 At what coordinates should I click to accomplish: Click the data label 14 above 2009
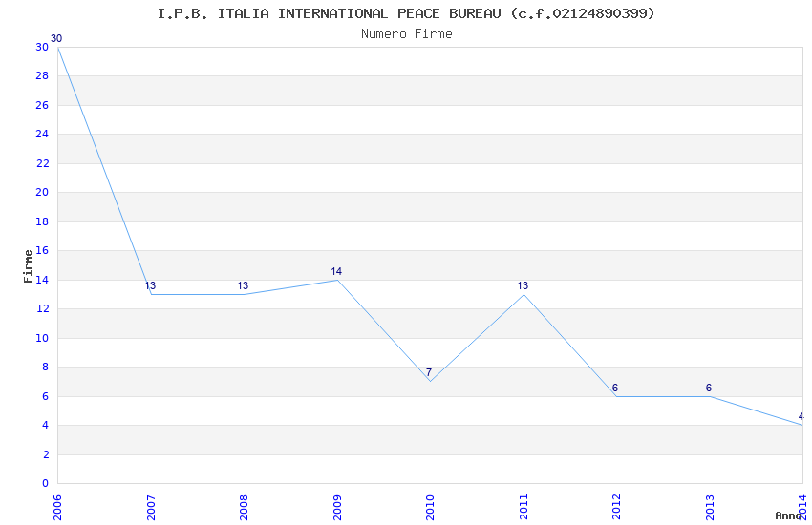(x=336, y=271)
